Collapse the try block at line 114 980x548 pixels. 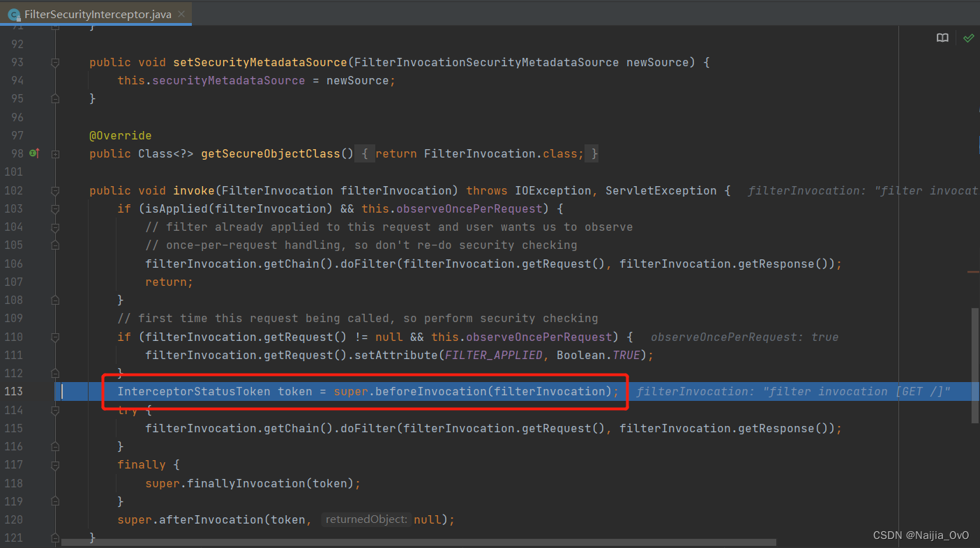55,410
